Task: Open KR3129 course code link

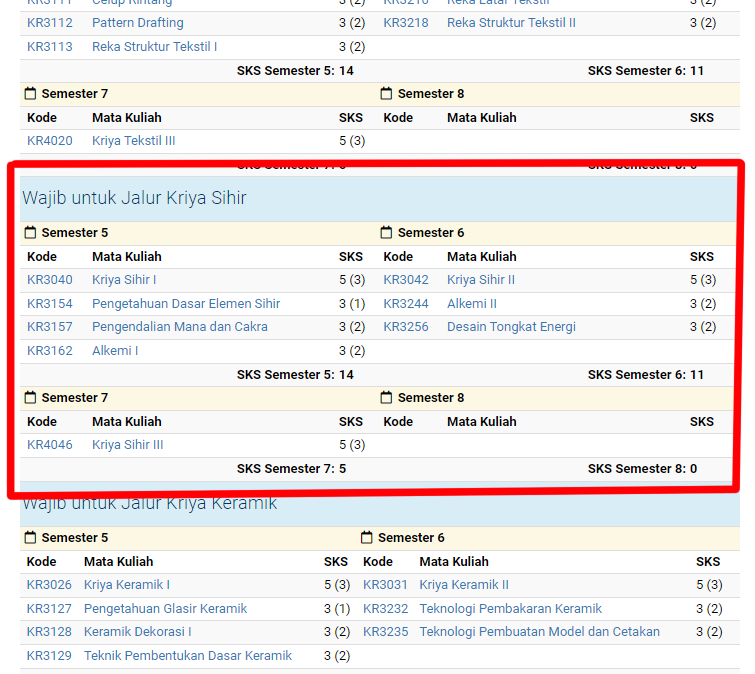Action: point(49,655)
